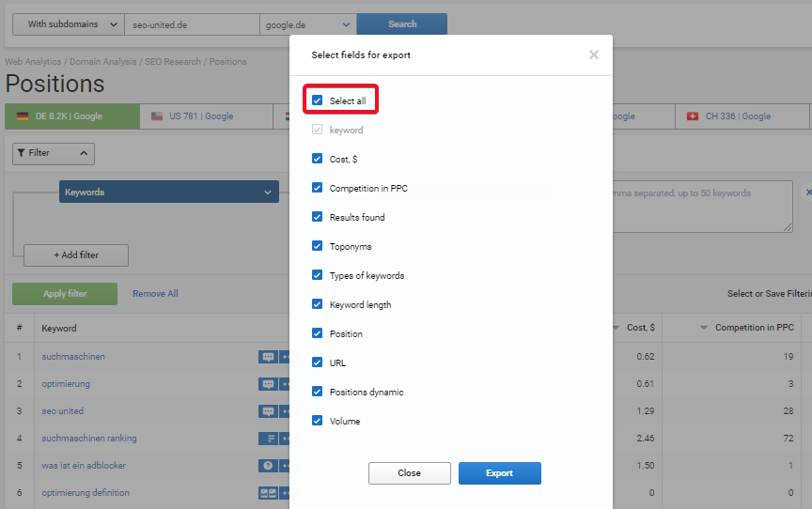Select the German flag on the DE tab
812x509 pixels.
[x=23, y=116]
